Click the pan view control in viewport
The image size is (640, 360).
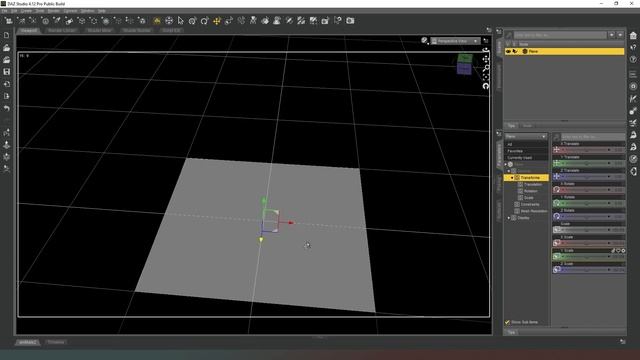(486, 60)
